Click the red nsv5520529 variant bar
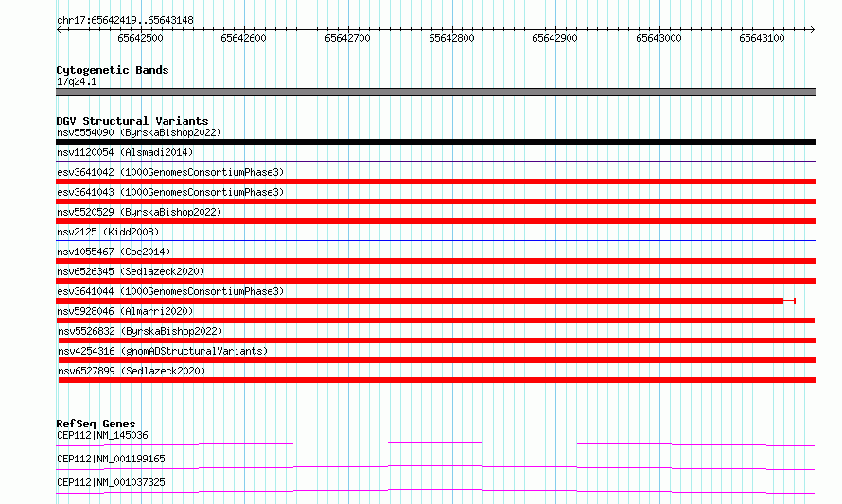 click(435, 221)
